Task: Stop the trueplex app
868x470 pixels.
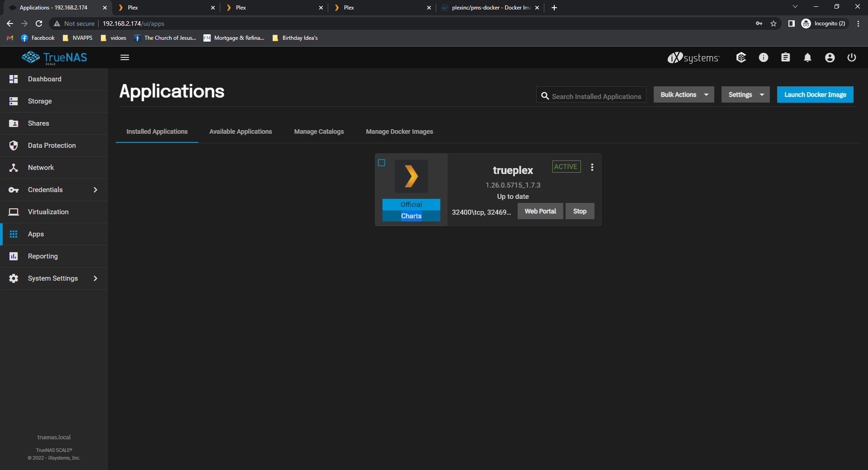Action: [580, 211]
